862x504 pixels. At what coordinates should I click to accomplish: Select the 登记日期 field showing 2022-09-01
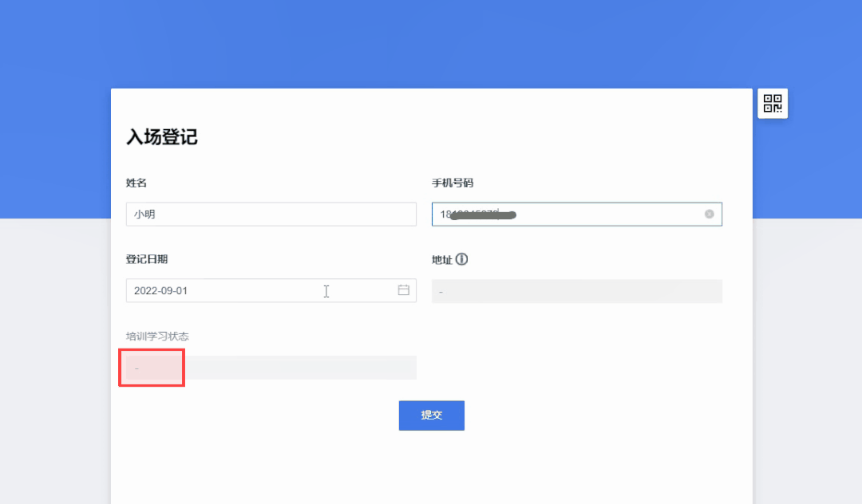[271, 290]
